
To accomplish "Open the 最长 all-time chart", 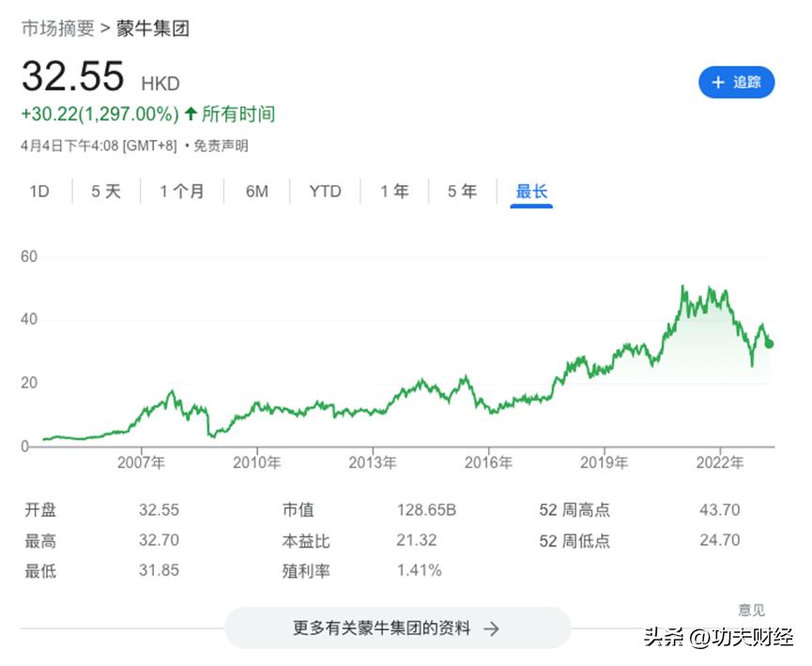I will point(530,191).
